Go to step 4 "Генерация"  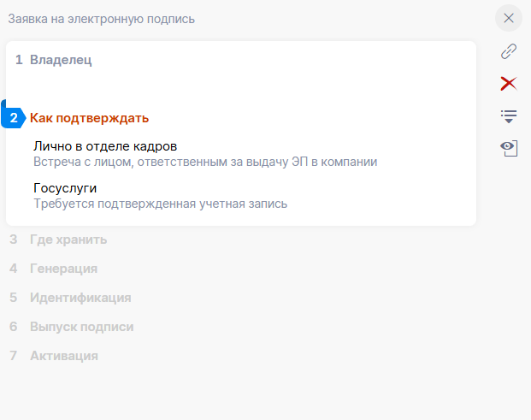[x=63, y=269]
